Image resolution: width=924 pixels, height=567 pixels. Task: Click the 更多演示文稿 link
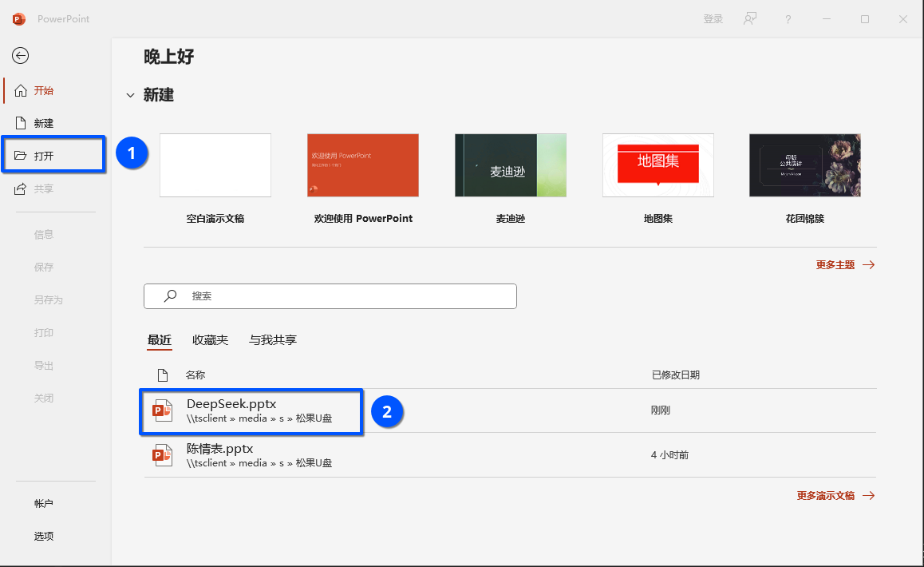[x=835, y=496]
